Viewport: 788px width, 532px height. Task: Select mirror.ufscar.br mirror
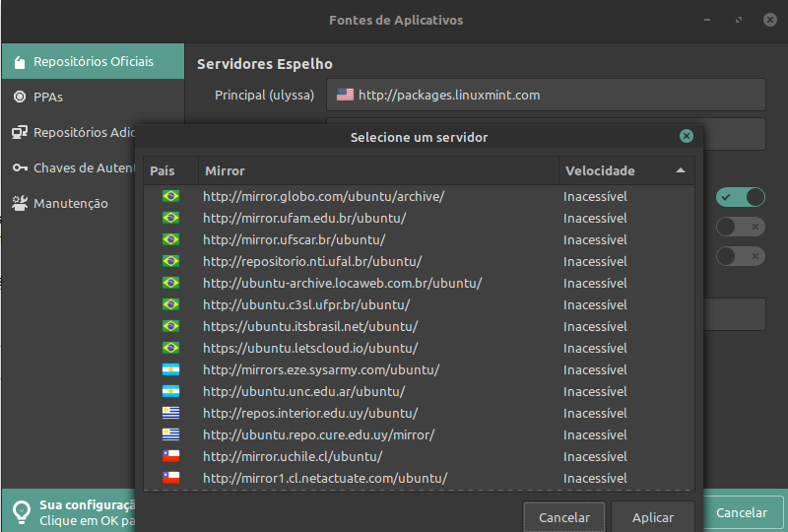coord(420,239)
